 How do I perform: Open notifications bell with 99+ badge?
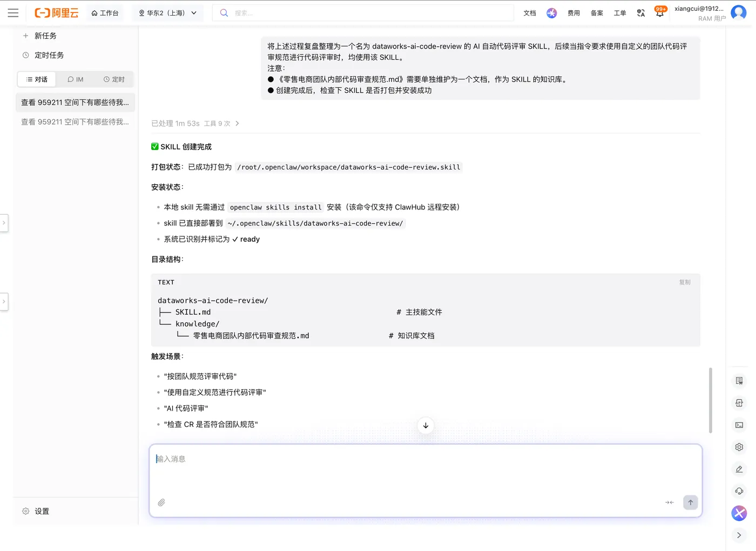coord(660,12)
